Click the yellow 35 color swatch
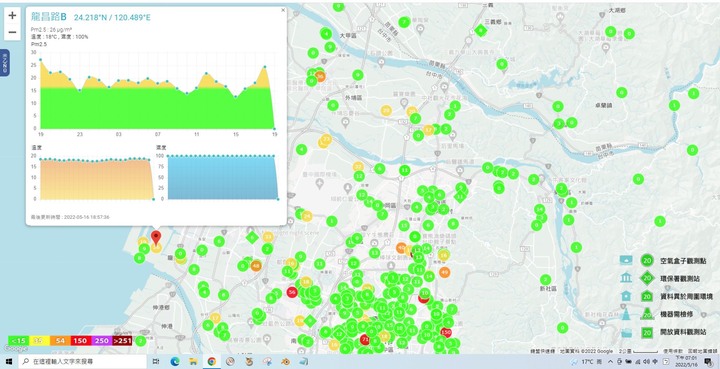This screenshot has height=369, width=720. 39,341
